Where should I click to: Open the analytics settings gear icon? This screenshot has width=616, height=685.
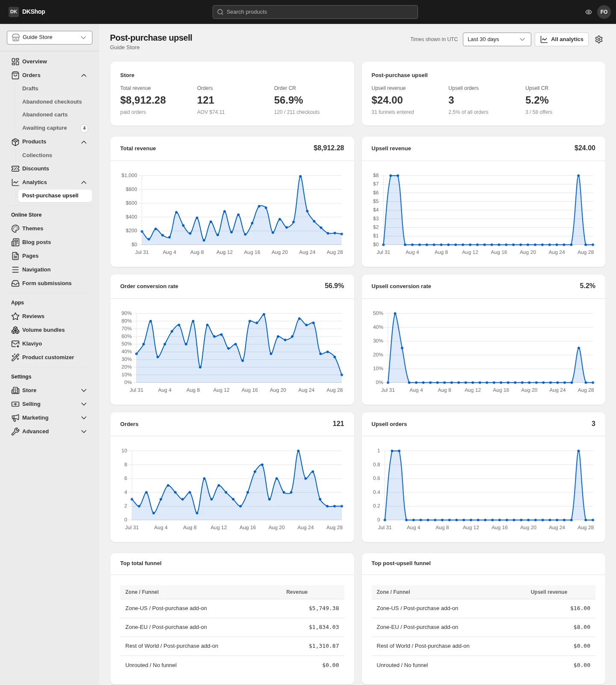(x=599, y=39)
